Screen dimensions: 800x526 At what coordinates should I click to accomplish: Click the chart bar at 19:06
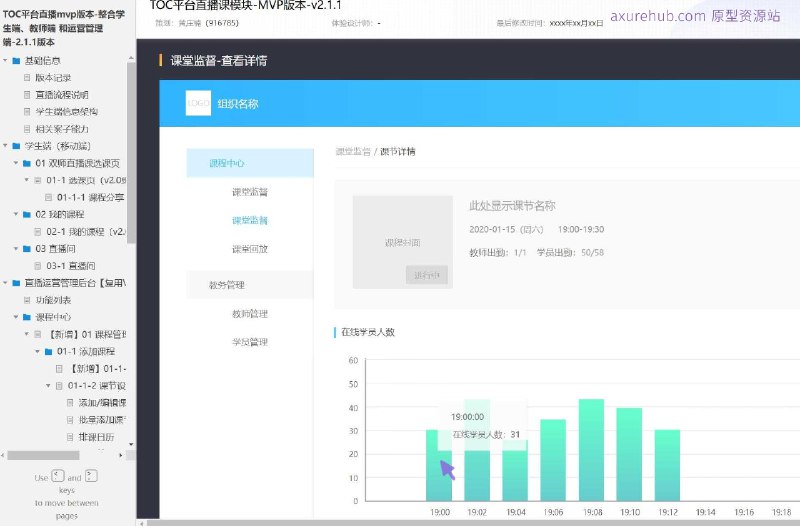click(553, 460)
